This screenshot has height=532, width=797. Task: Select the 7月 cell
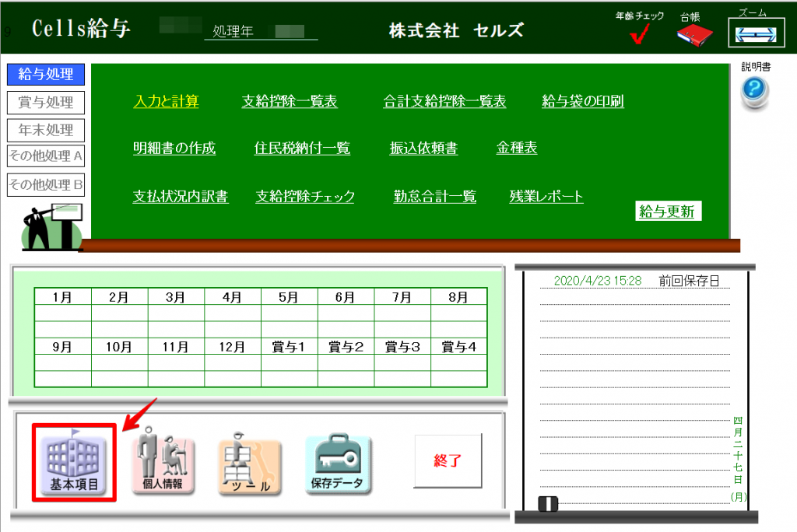coord(402,297)
